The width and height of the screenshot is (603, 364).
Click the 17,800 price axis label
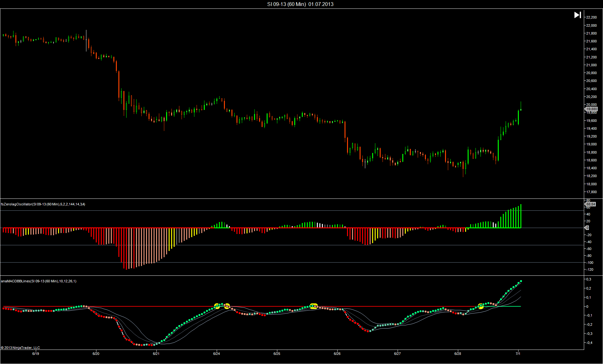point(591,192)
